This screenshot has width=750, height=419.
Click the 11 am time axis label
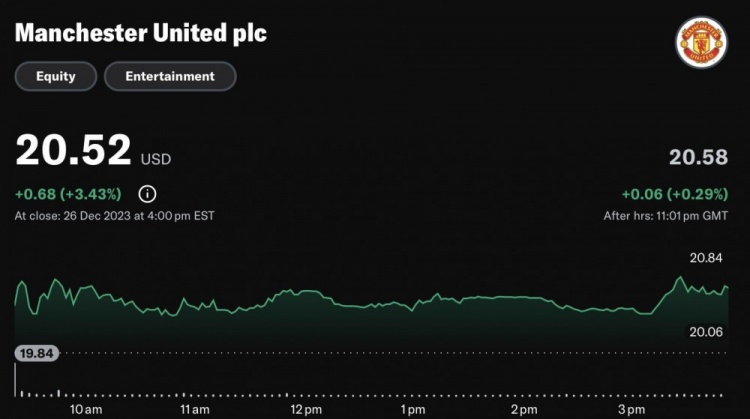[195, 409]
